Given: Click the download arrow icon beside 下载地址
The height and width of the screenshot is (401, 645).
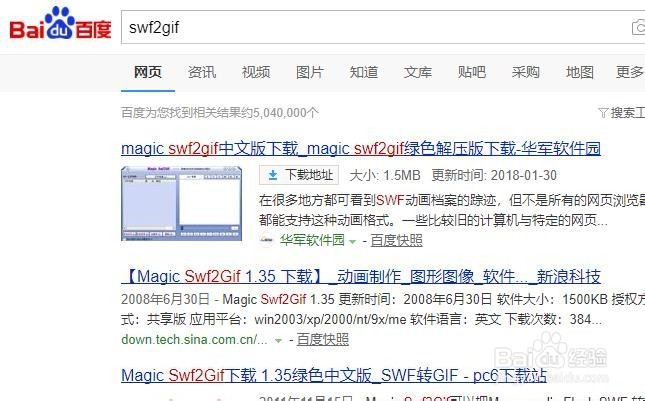Looking at the screenshot, I should point(272,176).
